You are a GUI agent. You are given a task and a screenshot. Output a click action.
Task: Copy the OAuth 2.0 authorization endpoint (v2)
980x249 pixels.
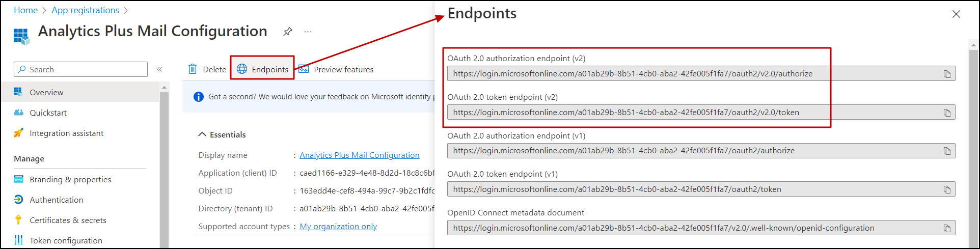coord(947,74)
